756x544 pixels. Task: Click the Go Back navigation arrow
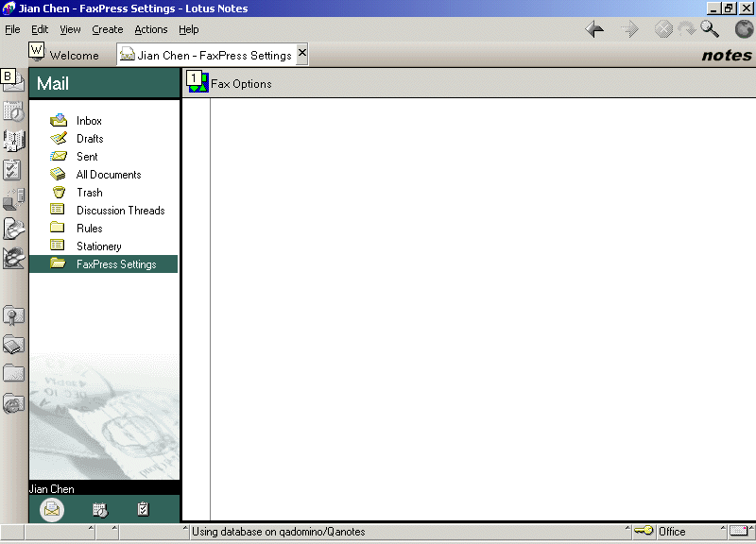[595, 29]
